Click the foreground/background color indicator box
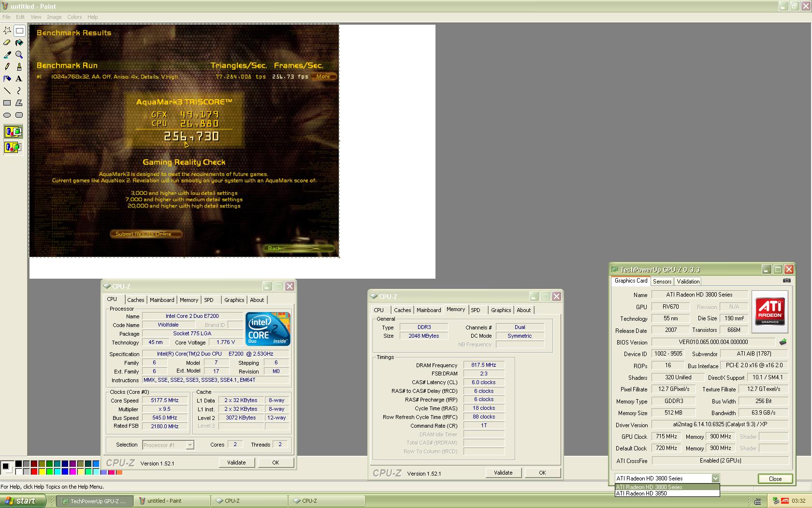This screenshot has height=508, width=812. (7, 468)
